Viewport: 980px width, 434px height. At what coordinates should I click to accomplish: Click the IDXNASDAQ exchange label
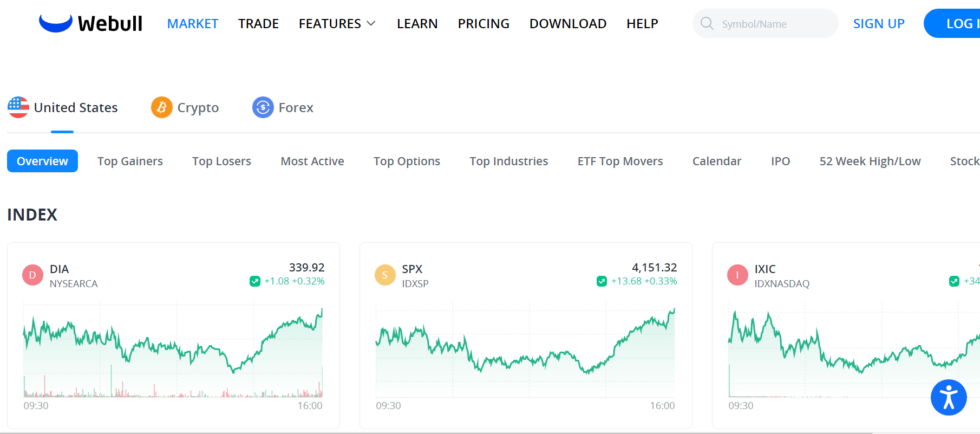tap(782, 283)
